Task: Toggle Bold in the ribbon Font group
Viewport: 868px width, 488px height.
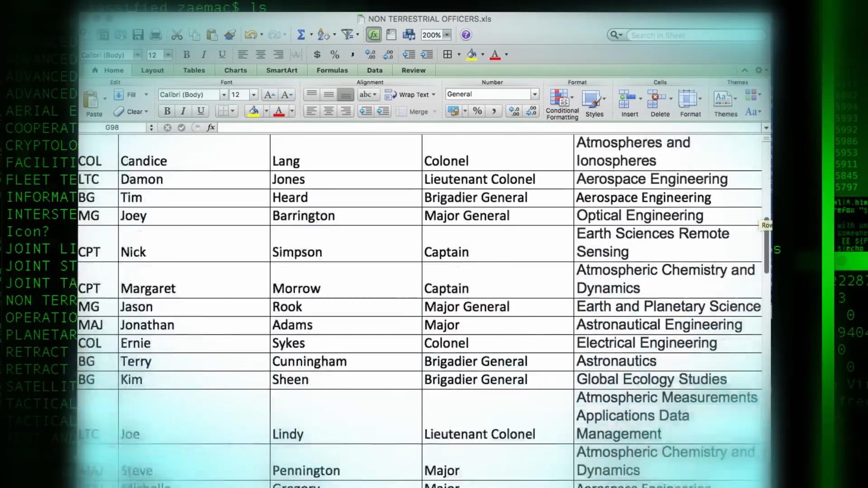Action: [x=167, y=111]
